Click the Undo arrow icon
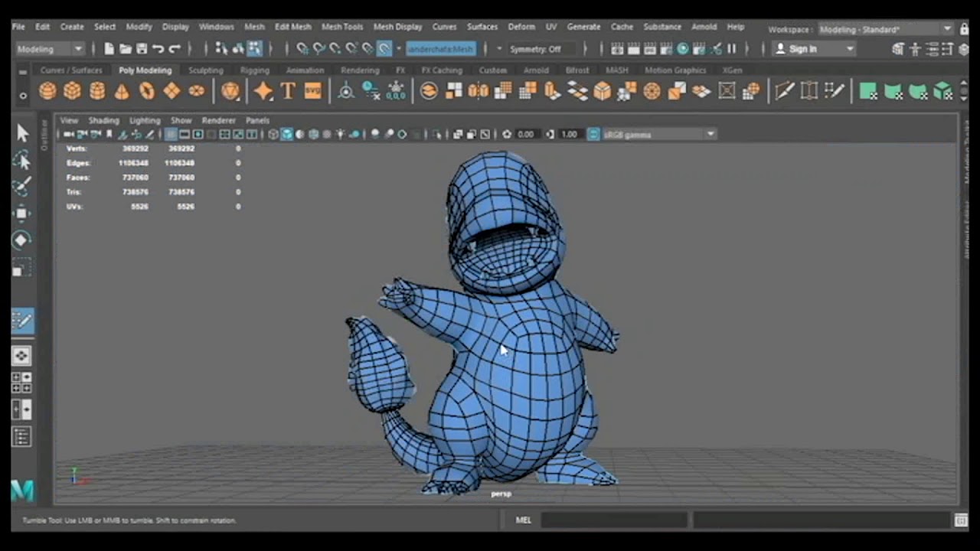This screenshot has height=551, width=980. coord(158,49)
